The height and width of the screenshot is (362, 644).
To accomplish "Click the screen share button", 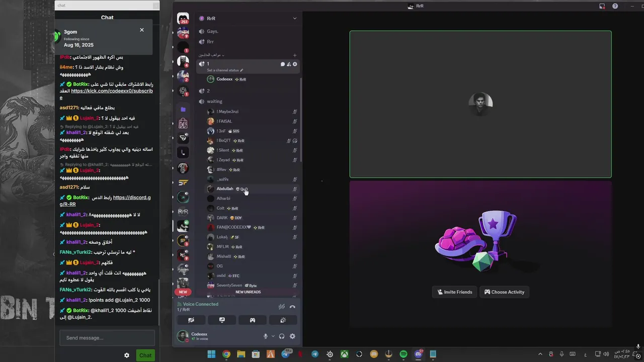I will coord(222,320).
